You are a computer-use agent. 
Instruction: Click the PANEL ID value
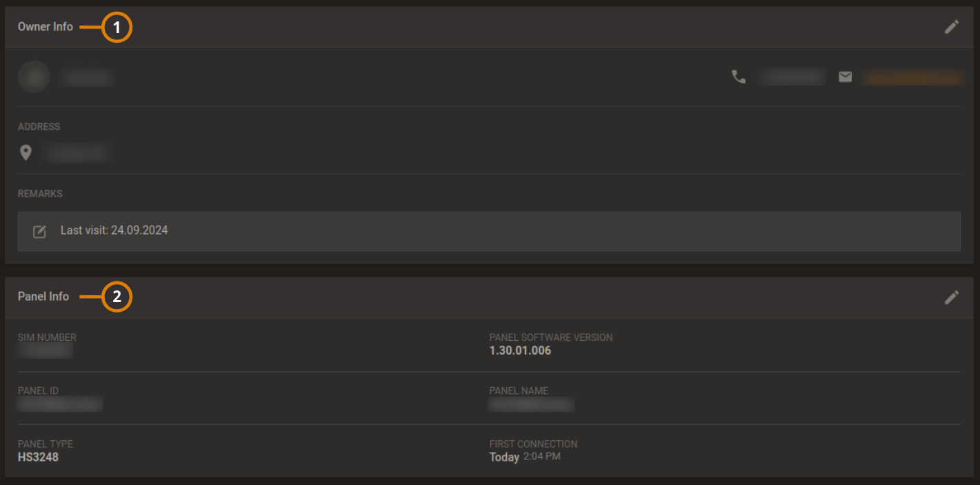tap(60, 404)
